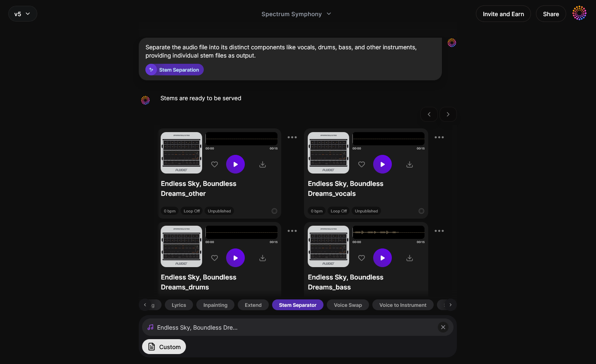Seek in the Dreams_vocals waveform
Screen dimensions: 596x364
[x=388, y=139]
